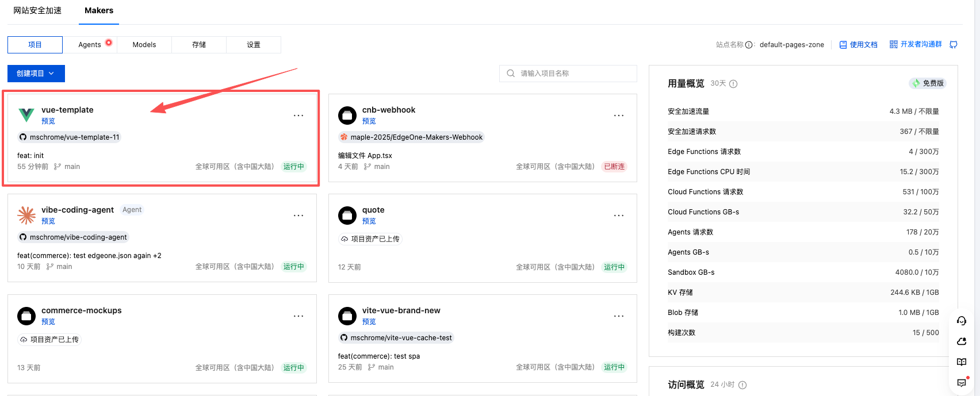Viewport: 980px width, 396px height.
Task: Click the vue-template project title
Action: (67, 110)
